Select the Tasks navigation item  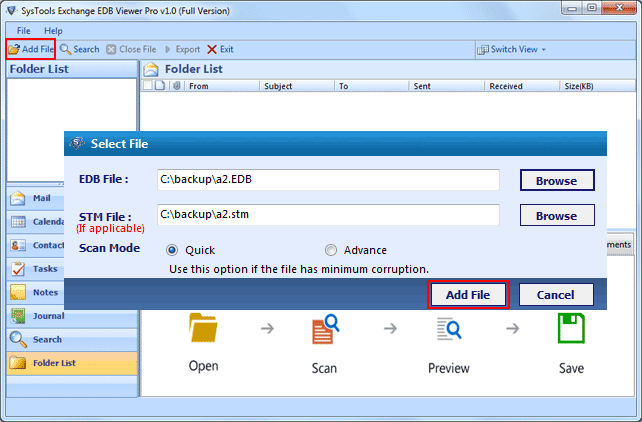click(x=36, y=269)
